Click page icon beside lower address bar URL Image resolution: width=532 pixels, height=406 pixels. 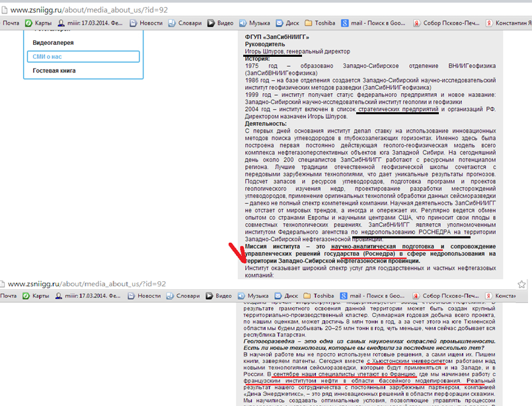coord(3,284)
